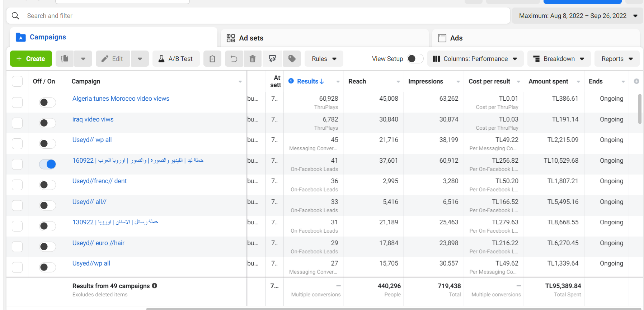This screenshot has height=310, width=644.
Task: Open Algeria tunes Morocco video views campaign
Action: coord(121,99)
